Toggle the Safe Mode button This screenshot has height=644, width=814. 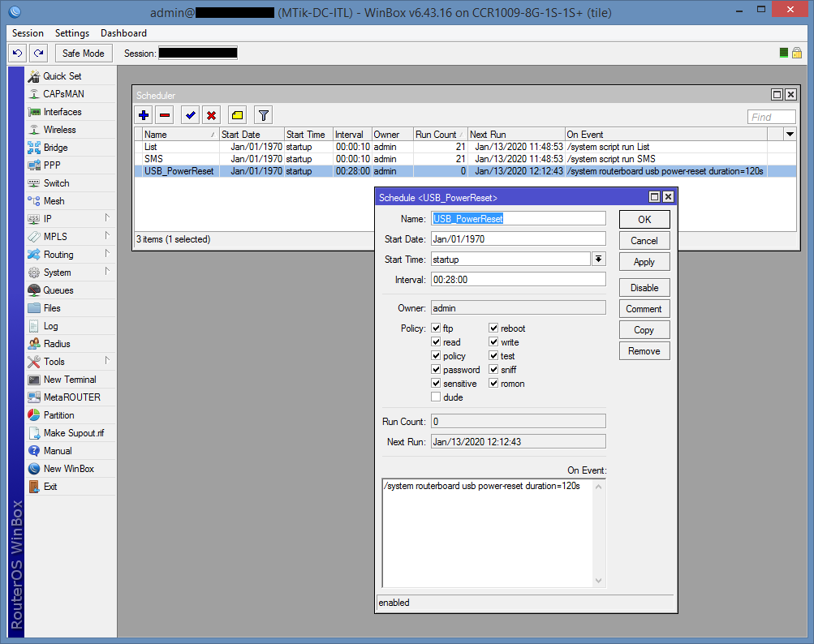pyautogui.click(x=83, y=53)
